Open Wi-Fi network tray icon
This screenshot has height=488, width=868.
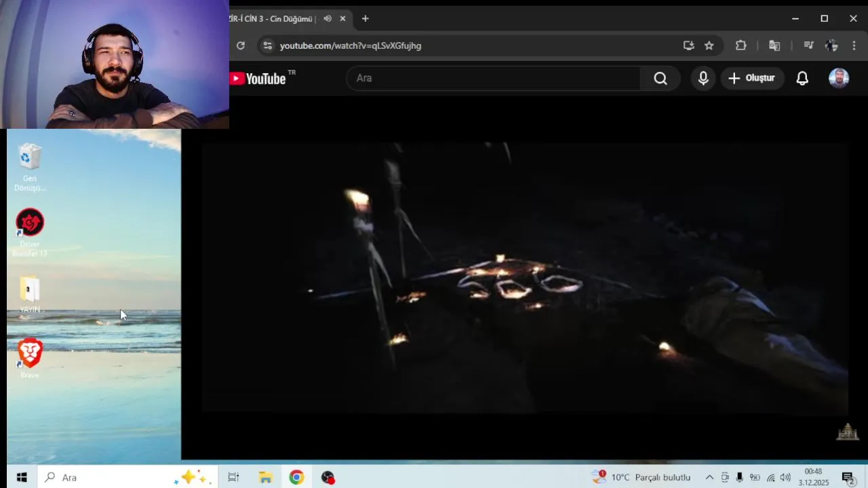pos(770,477)
